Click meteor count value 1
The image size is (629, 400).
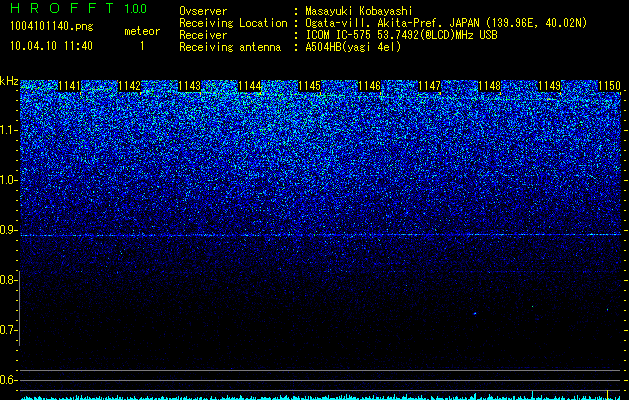click(x=142, y=46)
